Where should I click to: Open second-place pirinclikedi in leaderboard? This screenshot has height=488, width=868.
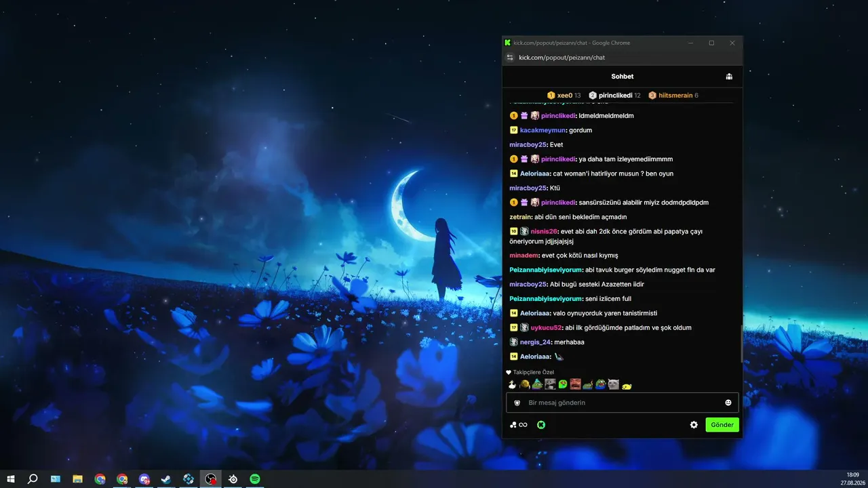click(614, 96)
